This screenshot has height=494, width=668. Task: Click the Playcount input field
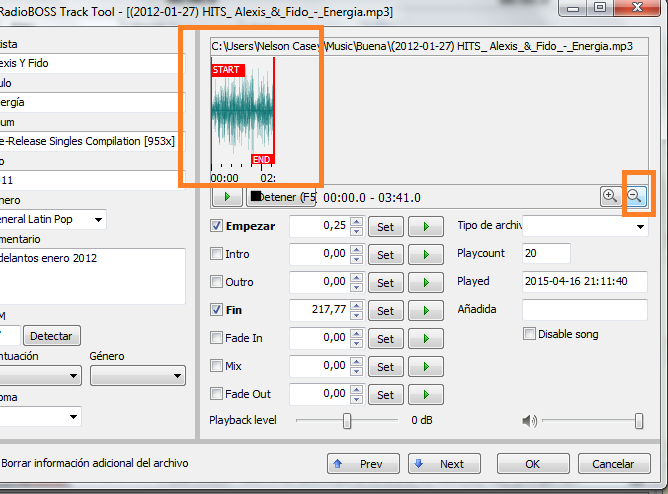(x=546, y=254)
